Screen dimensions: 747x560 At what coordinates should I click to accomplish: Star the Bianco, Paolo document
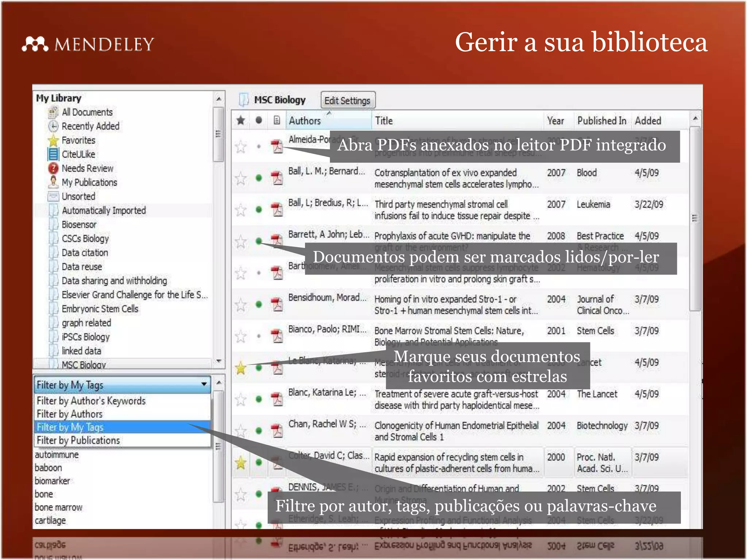pyautogui.click(x=241, y=336)
